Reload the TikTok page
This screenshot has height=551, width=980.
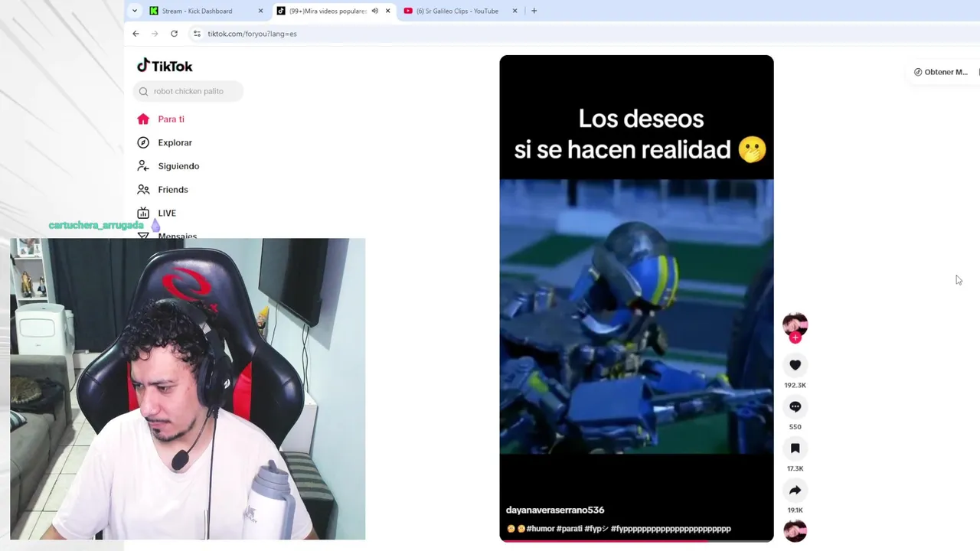pyautogui.click(x=174, y=34)
